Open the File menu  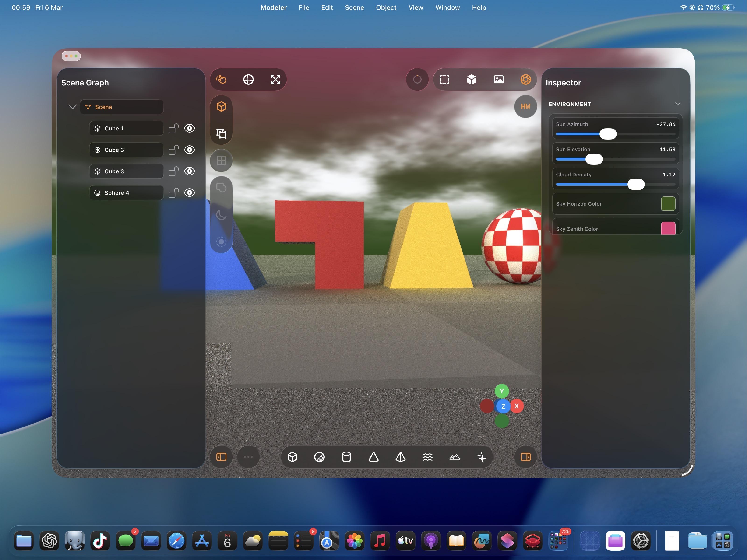[x=304, y=7]
